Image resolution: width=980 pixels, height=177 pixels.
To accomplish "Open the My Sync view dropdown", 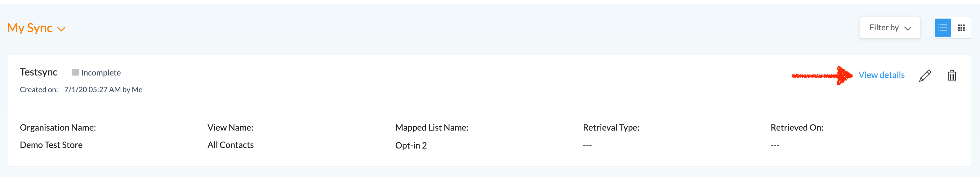I will click(30, 28).
